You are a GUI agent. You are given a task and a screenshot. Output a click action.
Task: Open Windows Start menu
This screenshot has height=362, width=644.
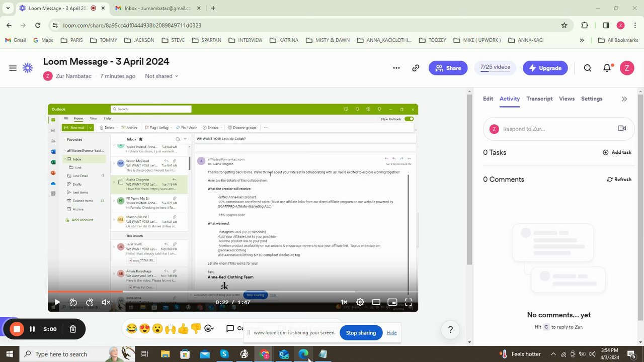(x=9, y=354)
